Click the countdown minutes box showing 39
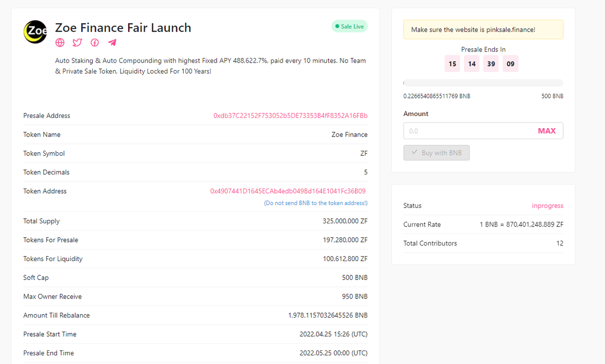Screen dimensions: 605x364 pyautogui.click(x=491, y=64)
